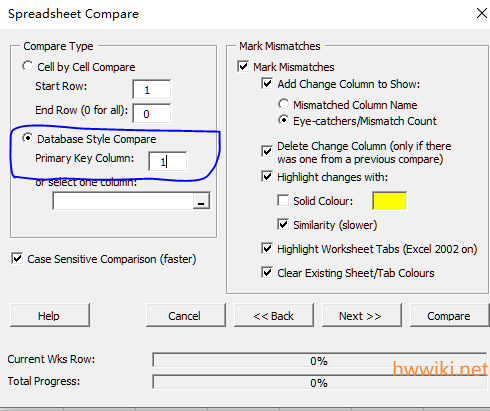Toggle Case Sensitive Comparison checkbox
The height and width of the screenshot is (411, 490).
[17, 259]
